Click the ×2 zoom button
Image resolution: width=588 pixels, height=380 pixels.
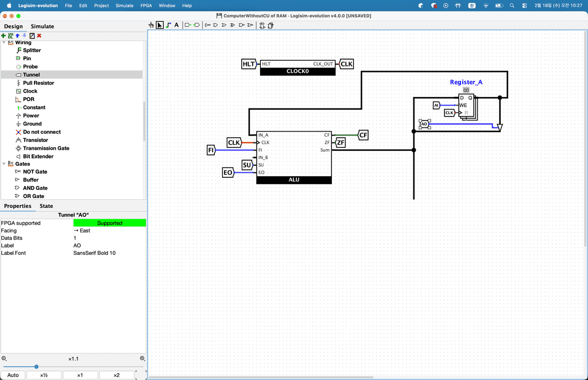(116, 375)
